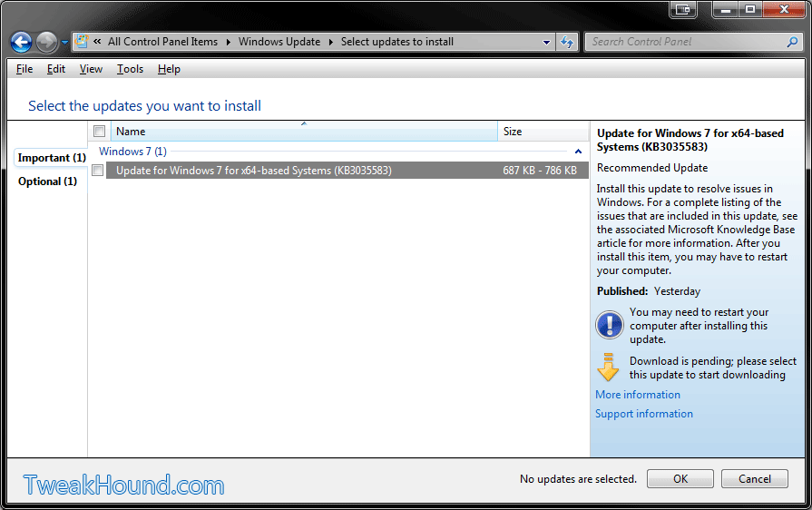Click the double-chevron breadcrumb overflow button
Screen dimensions: 812x510
[x=97, y=42]
